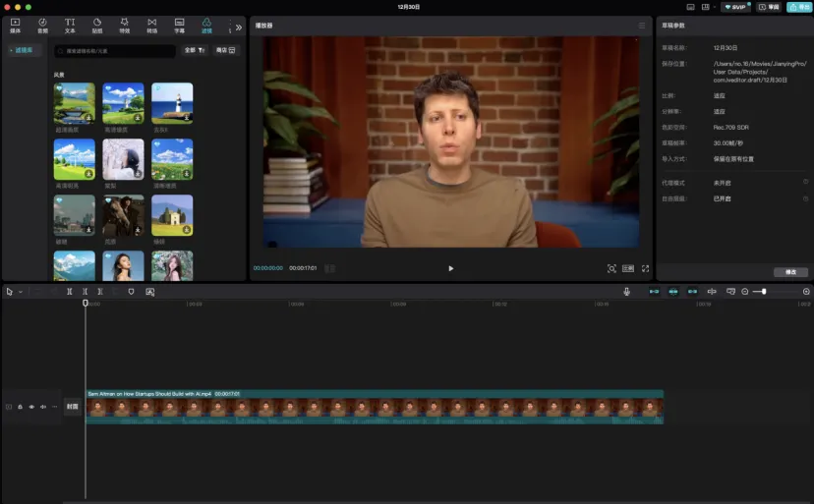Toggle auto snapping in timeline toolbar
Image resolution: width=814 pixels, height=504 pixels.
coord(673,292)
